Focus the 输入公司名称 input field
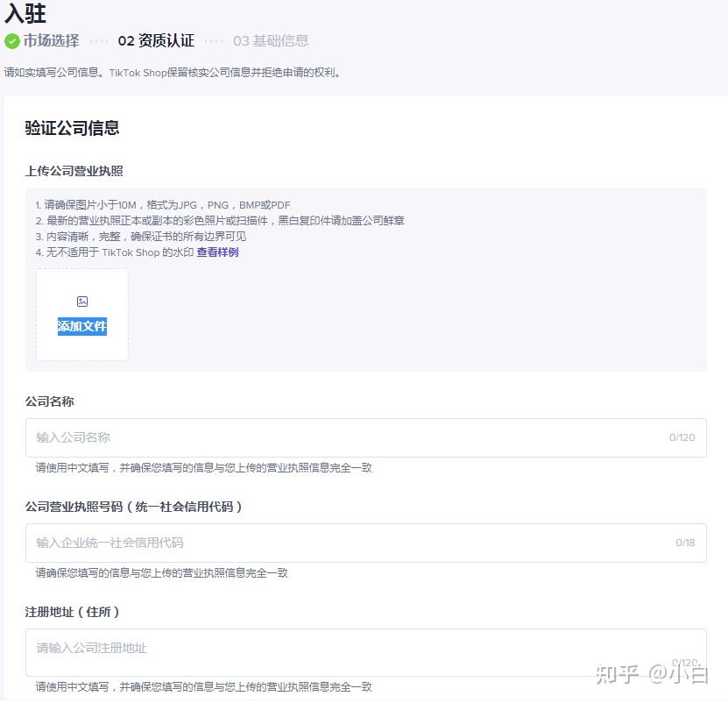 366,437
